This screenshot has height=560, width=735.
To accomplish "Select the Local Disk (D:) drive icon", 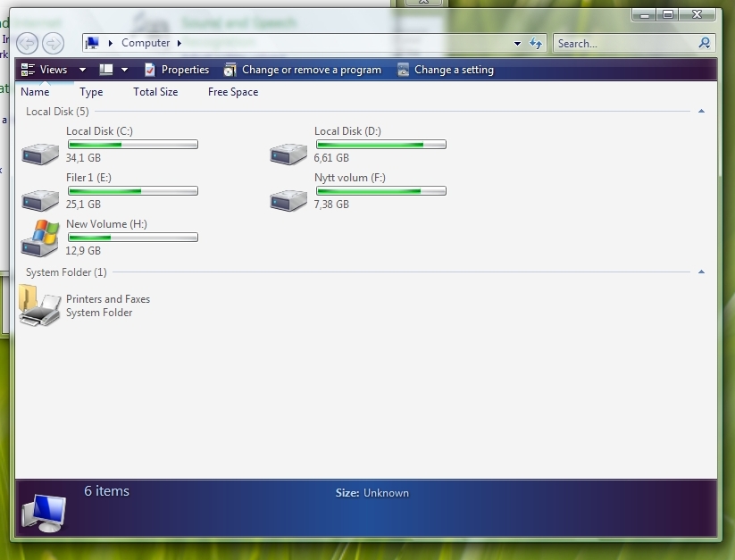I will pos(288,153).
